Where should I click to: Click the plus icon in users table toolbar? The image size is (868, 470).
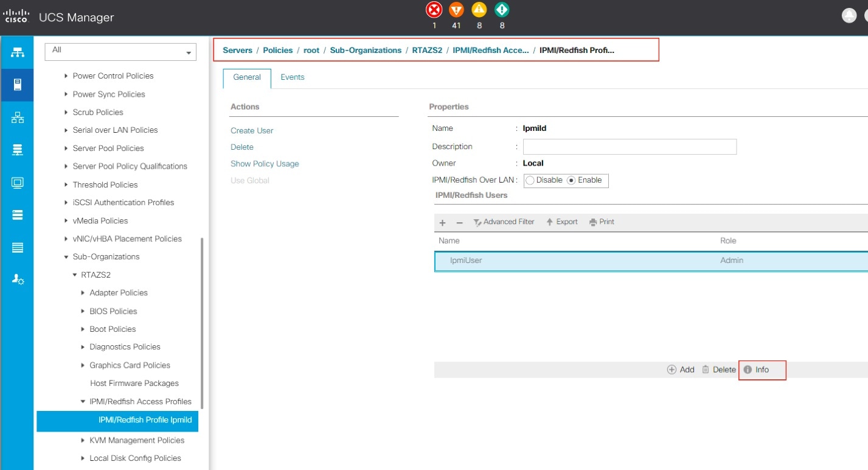[x=443, y=223]
